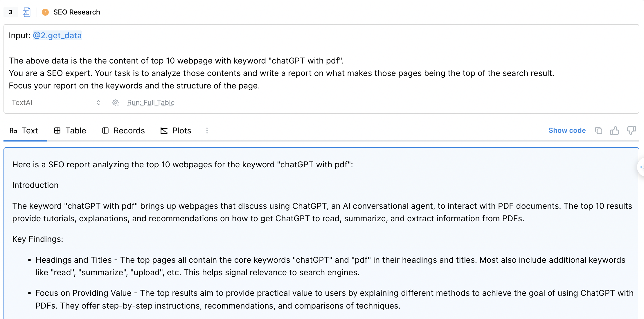Image resolution: width=644 pixels, height=319 pixels.
Task: Click the @2.get_data reference link
Action: (x=57, y=35)
